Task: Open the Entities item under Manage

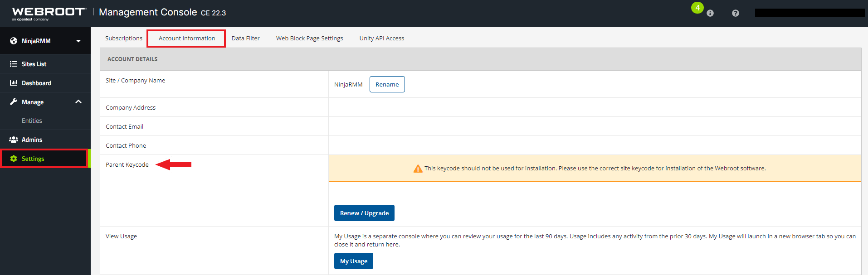Action: (x=32, y=121)
